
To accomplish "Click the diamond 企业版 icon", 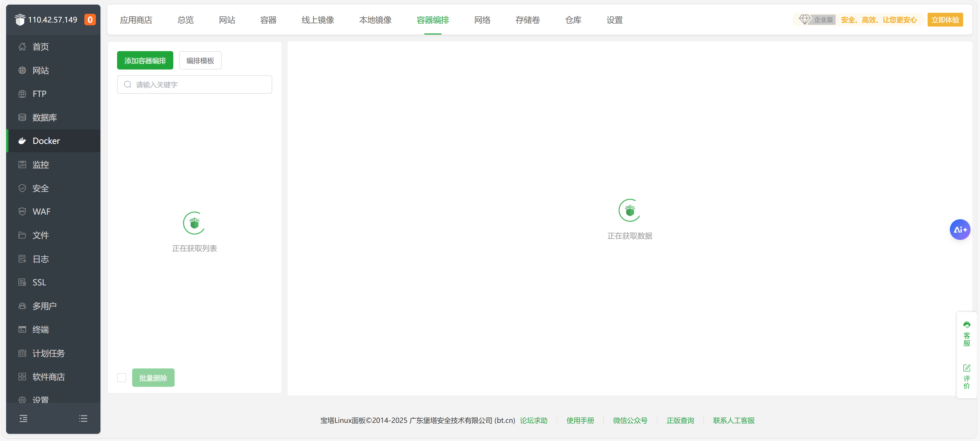I will click(804, 19).
